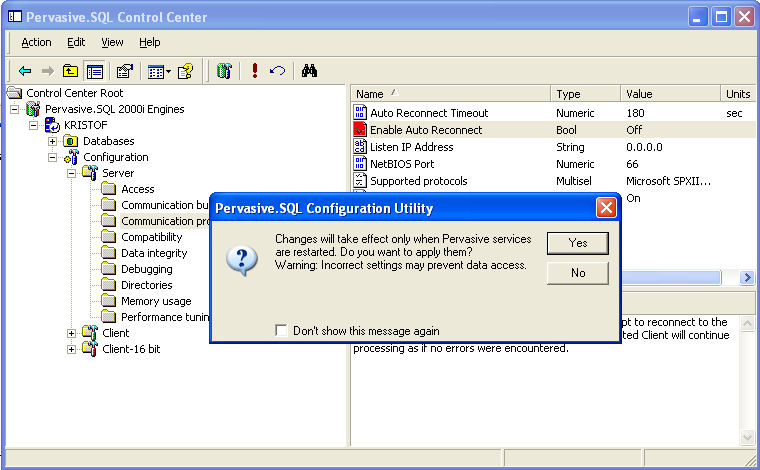
Task: Click No in the Configuration Utility dialog
Action: [x=578, y=273]
